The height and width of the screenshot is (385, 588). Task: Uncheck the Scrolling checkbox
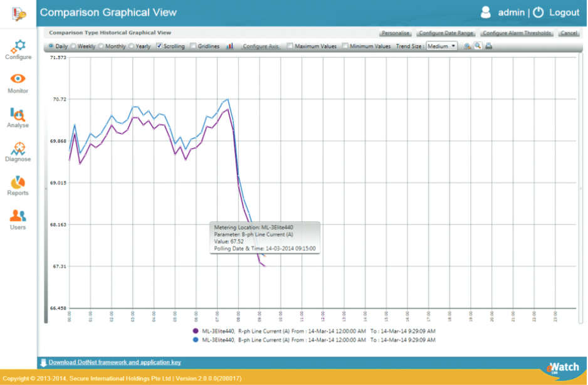(159, 46)
